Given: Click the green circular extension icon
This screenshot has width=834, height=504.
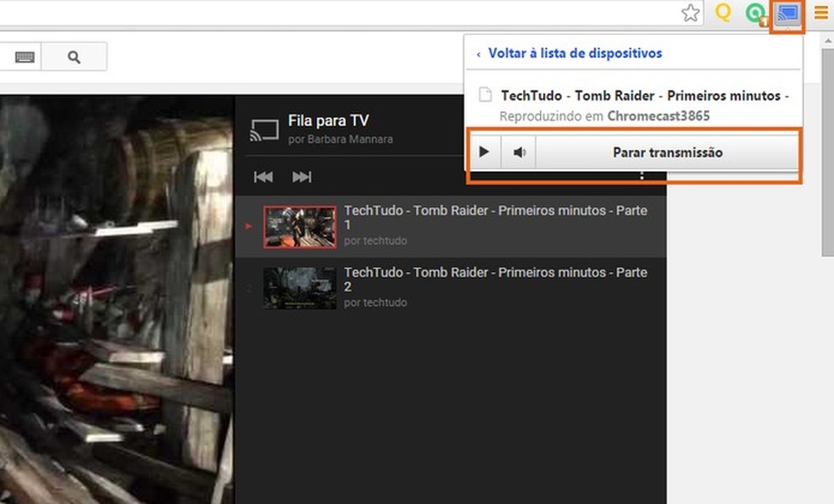Looking at the screenshot, I should coord(756,14).
